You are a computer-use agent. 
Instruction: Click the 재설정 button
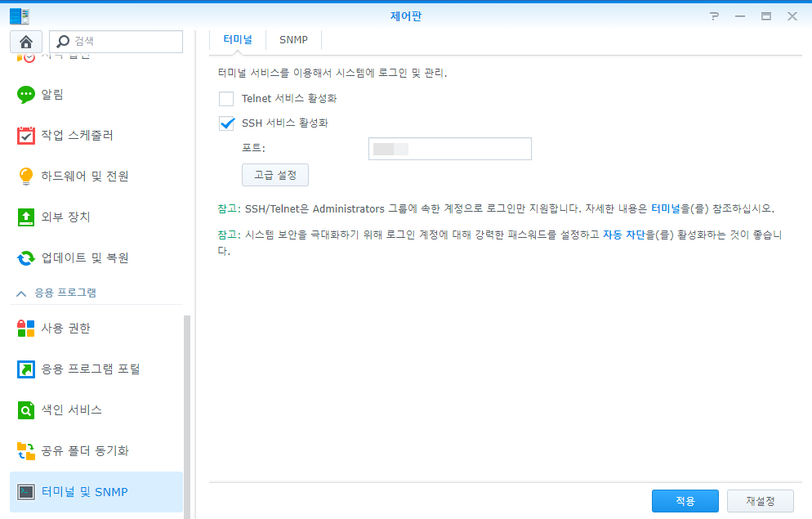pos(761,501)
